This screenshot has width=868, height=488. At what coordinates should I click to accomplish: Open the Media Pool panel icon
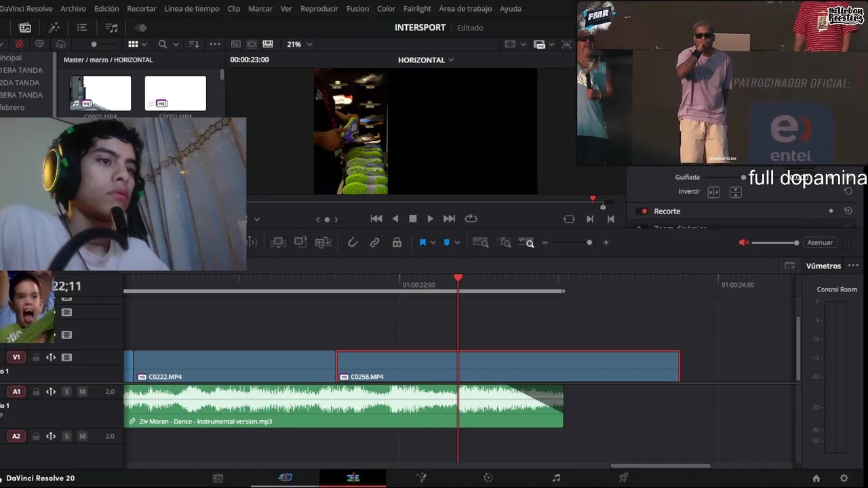[x=25, y=28]
